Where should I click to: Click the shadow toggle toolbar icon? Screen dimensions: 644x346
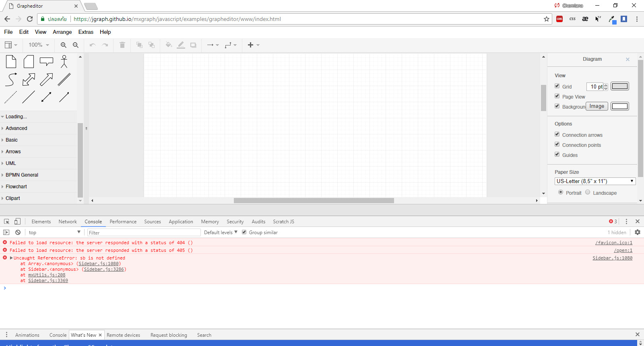pos(193,45)
